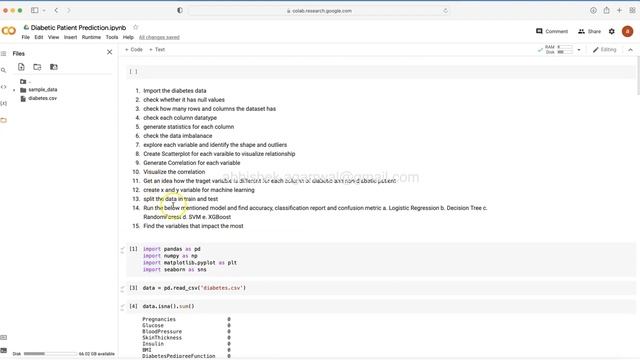
Task: Open the terminal icon at sidebar bottom
Action: [4, 351]
